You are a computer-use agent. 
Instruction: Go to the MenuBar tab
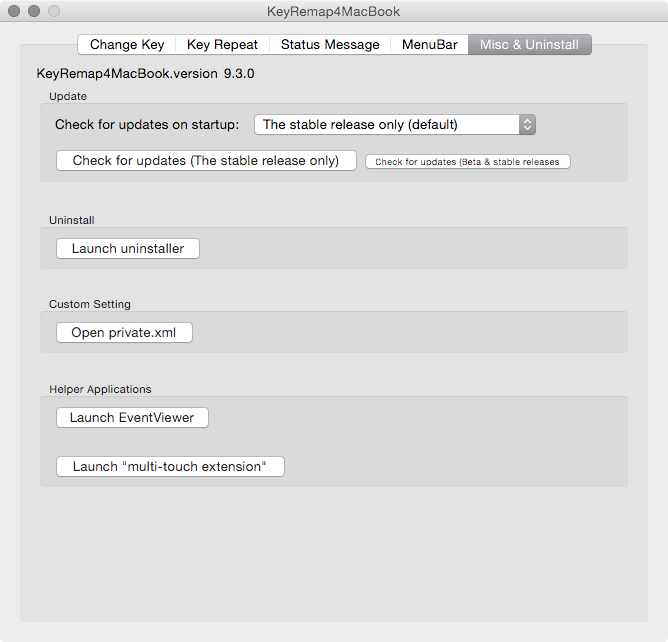coord(429,45)
